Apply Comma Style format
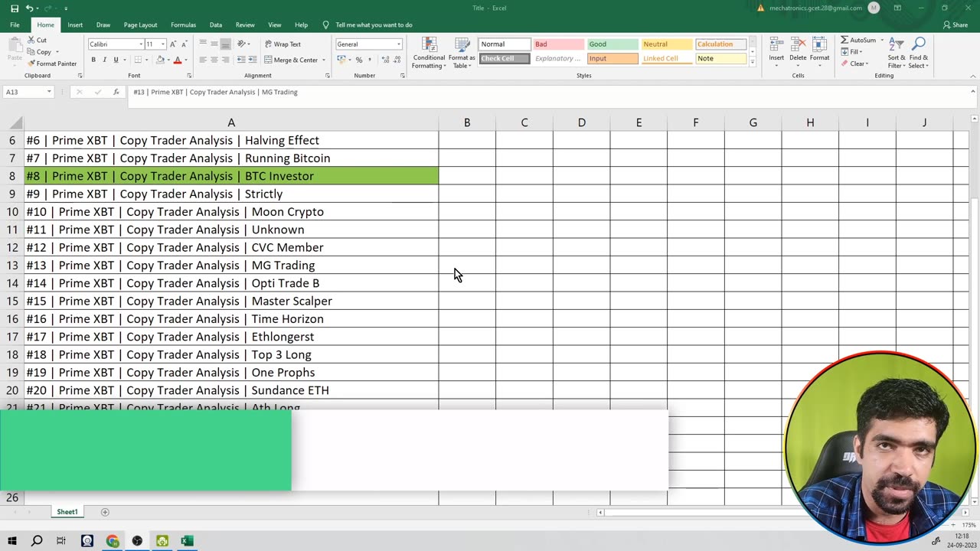The height and width of the screenshot is (551, 980). 371,60
